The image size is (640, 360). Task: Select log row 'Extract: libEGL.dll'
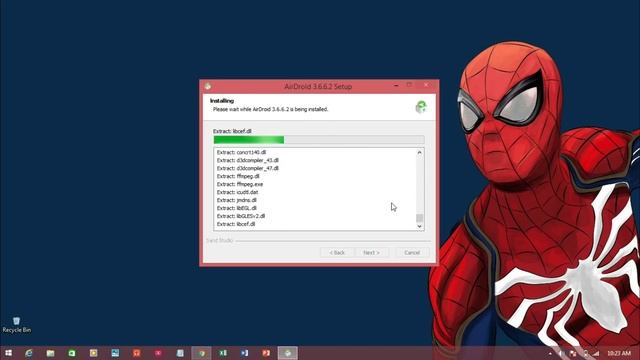point(237,208)
